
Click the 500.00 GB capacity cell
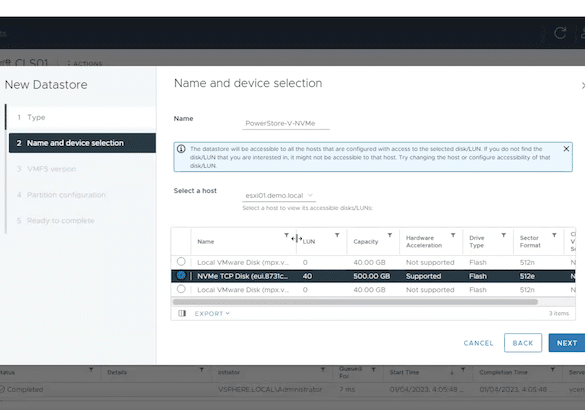[372, 276]
